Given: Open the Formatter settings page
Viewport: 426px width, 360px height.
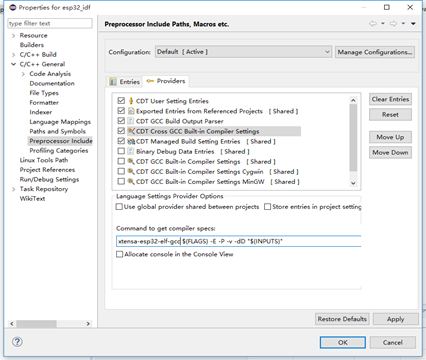Looking at the screenshot, I should coord(44,102).
